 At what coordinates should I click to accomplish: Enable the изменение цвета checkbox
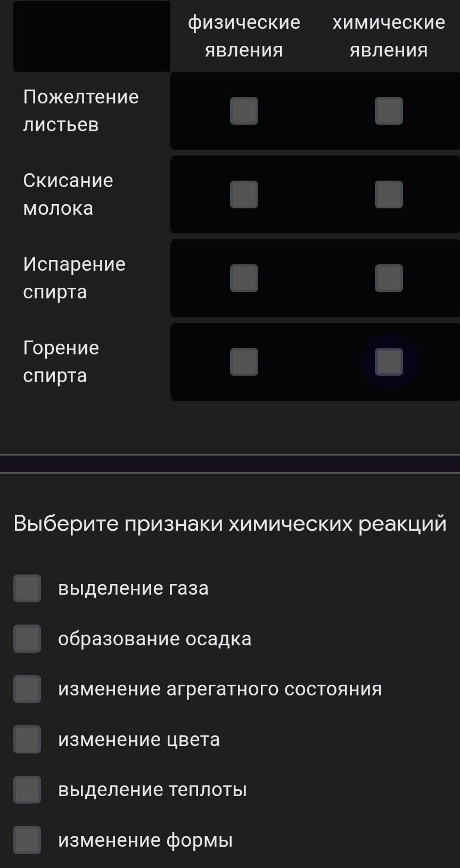coord(27,739)
